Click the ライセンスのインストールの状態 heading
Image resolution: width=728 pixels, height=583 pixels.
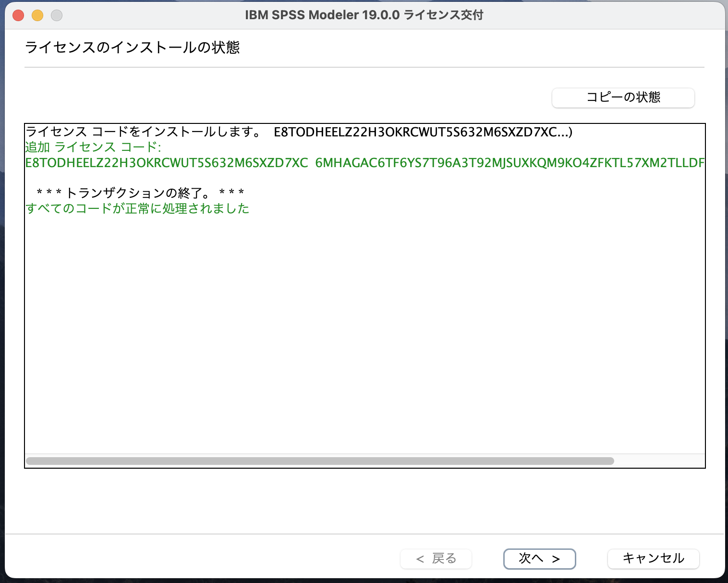[x=132, y=48]
